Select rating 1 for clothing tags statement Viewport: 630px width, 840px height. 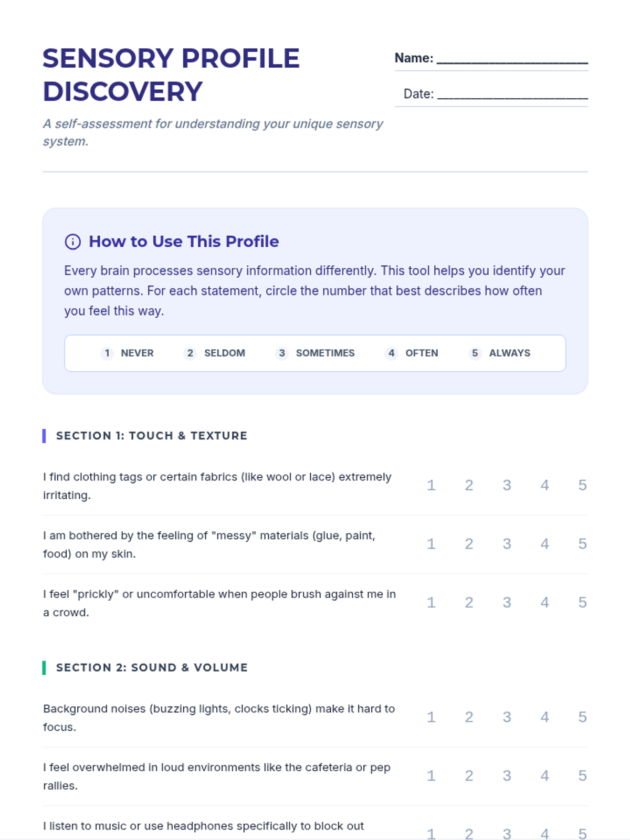(431, 485)
